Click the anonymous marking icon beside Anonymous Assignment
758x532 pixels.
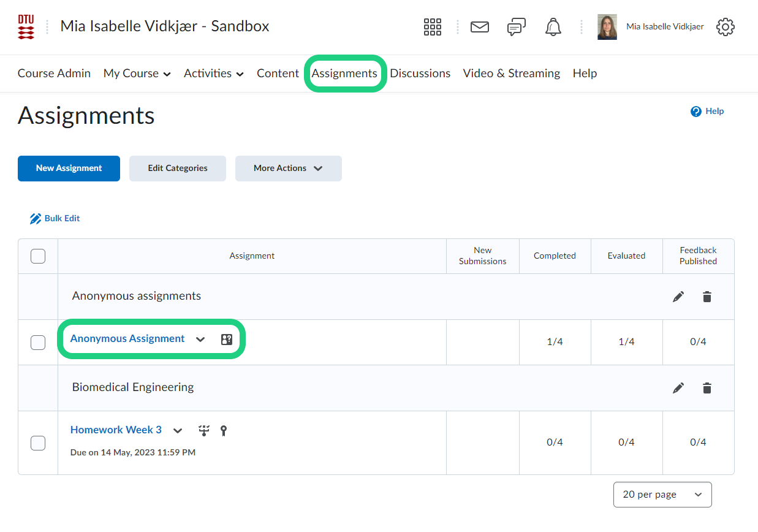227,340
